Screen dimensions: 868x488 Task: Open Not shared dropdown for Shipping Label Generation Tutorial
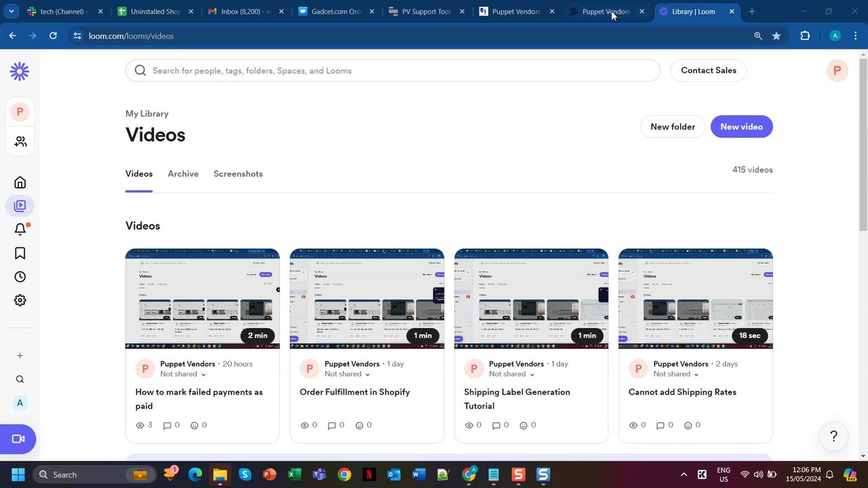point(512,374)
